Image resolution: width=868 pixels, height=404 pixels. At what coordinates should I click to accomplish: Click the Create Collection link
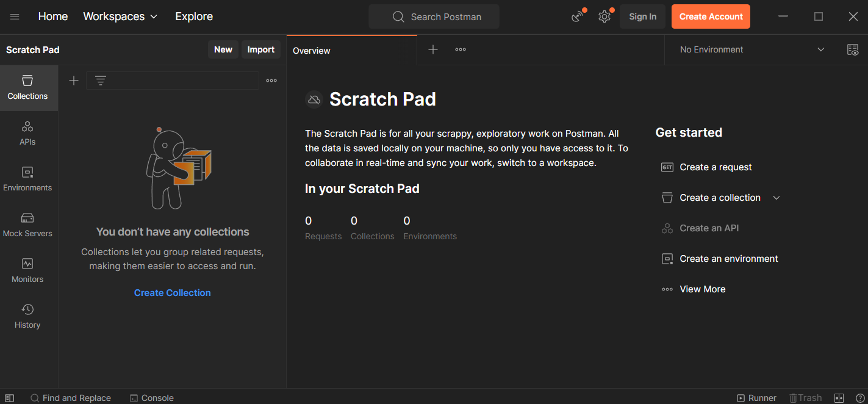[173, 293]
